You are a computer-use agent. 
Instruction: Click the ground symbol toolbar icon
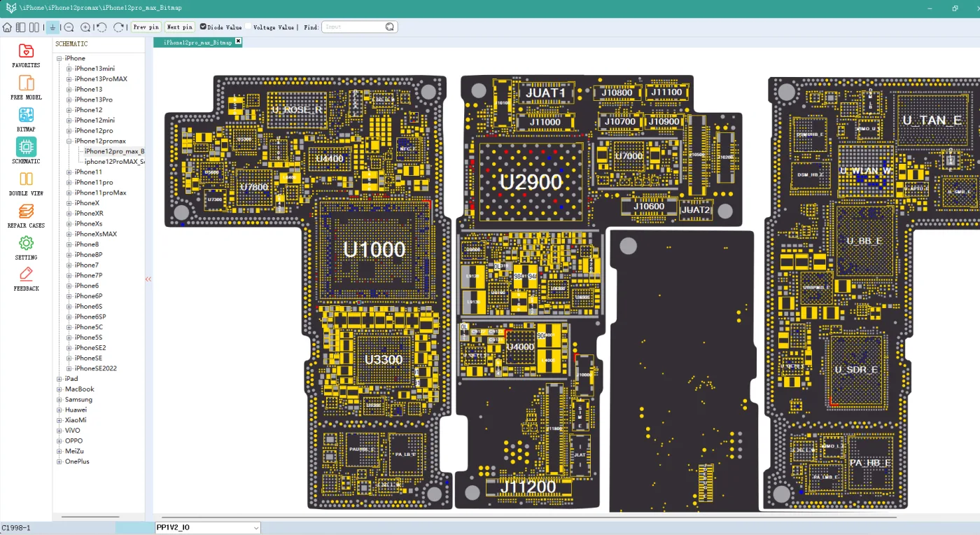click(x=52, y=27)
